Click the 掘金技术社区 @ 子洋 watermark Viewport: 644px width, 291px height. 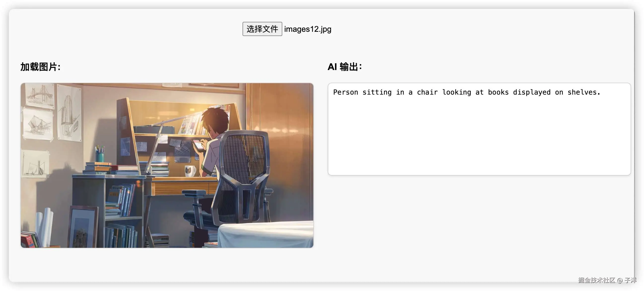(607, 280)
